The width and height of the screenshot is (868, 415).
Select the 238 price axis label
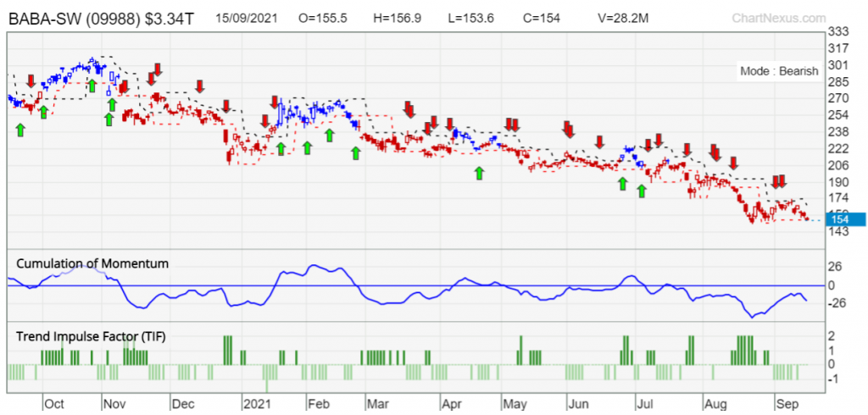pos(837,131)
